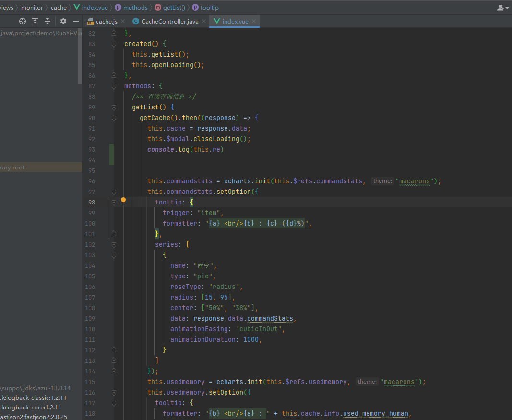Click the methods breadcrumb in navigation bar
Viewport: 512px width, 420px height.
[135, 7]
